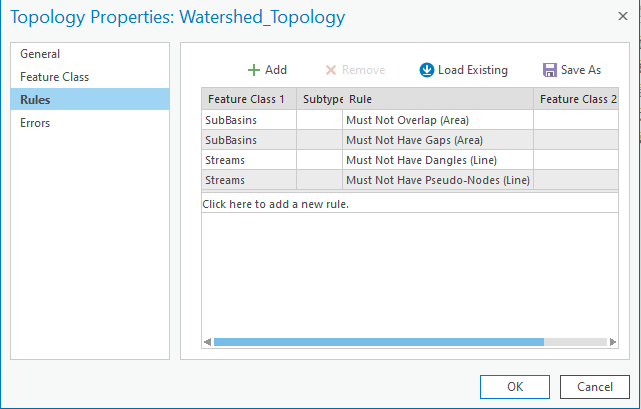Select the Must Not Overlap (Area) rule
641x409 pixels.
[x=406, y=120]
